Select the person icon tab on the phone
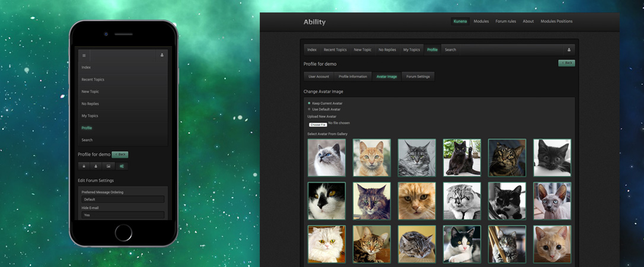 [x=95, y=166]
